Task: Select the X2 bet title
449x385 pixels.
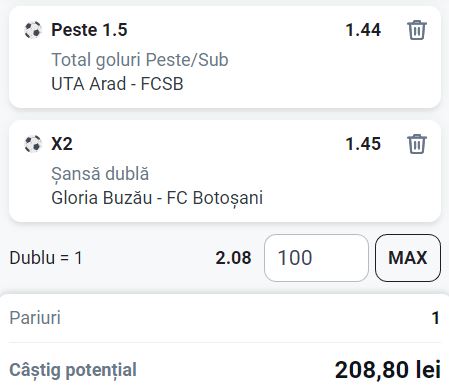Action: point(62,144)
